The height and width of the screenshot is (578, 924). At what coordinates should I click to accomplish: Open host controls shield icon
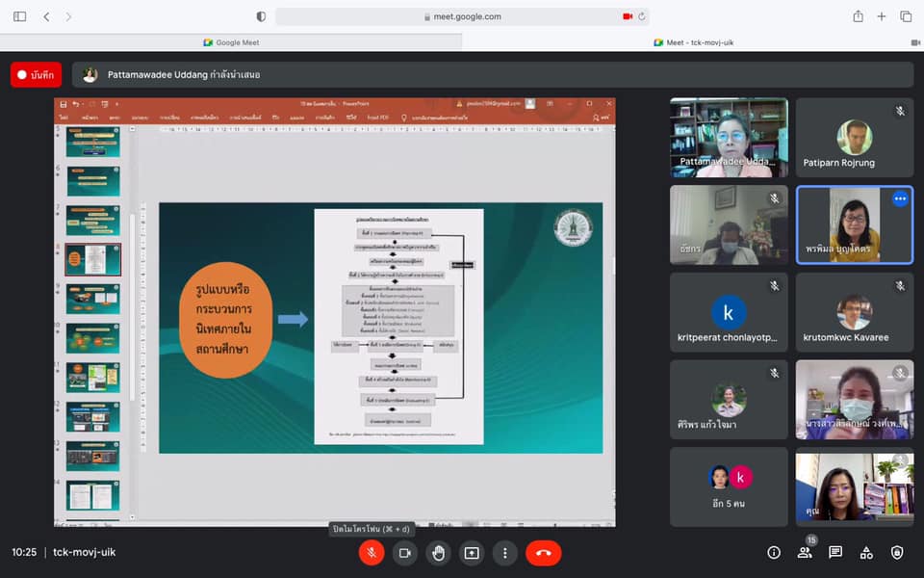pyautogui.click(x=897, y=553)
